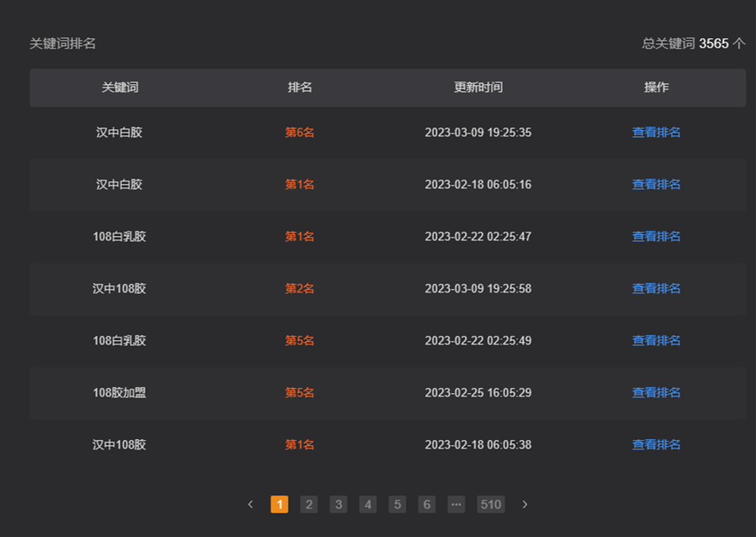Screen dimensions: 756x537
Task: Open 查看排名 for 汉中白胶 ranked 第1名
Action: 656,185
